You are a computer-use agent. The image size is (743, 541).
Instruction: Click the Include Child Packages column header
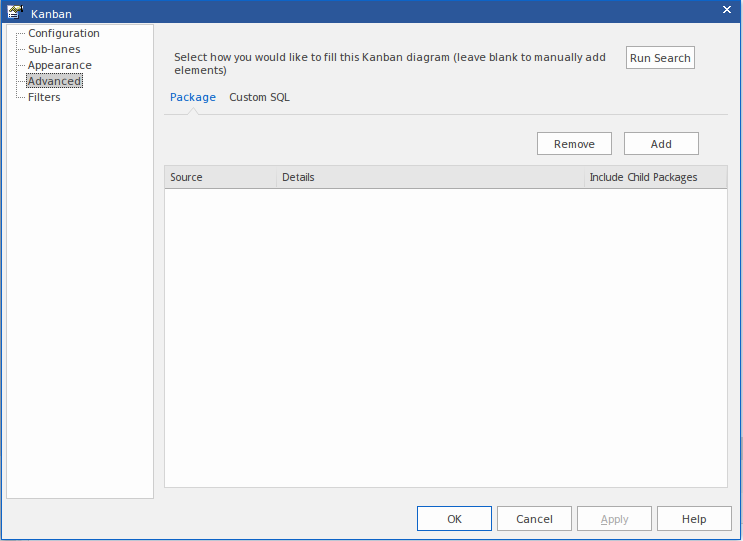[655, 177]
